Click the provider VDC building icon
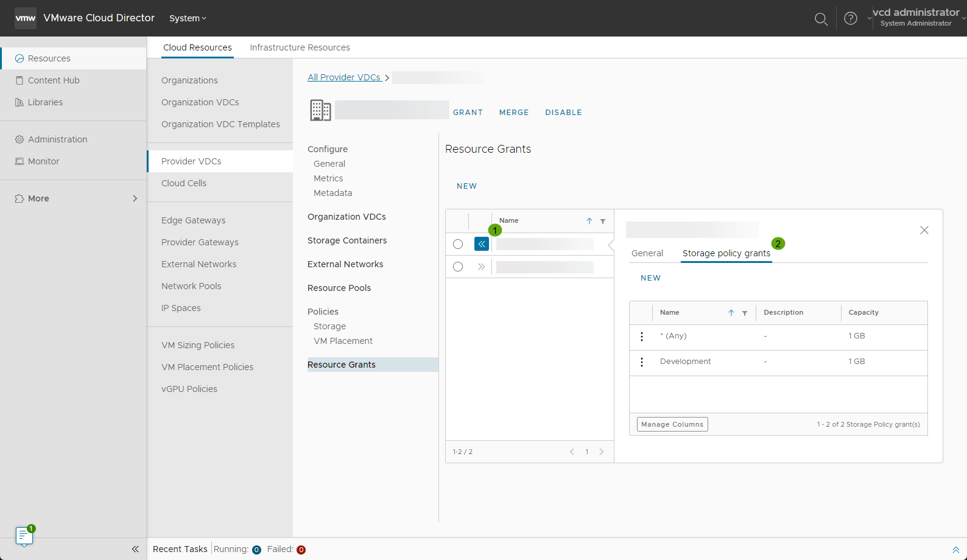Image resolution: width=967 pixels, height=560 pixels. [x=320, y=110]
